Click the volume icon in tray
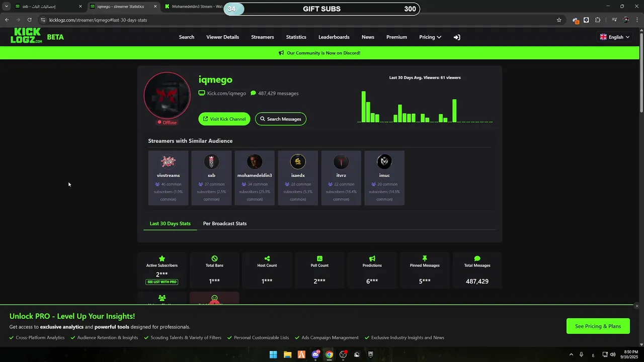The height and width of the screenshot is (362, 644). point(613,354)
